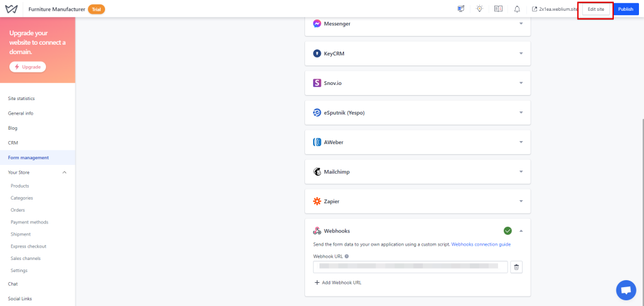644x306 pixels.
Task: Go to Site statistics
Action: [21, 99]
